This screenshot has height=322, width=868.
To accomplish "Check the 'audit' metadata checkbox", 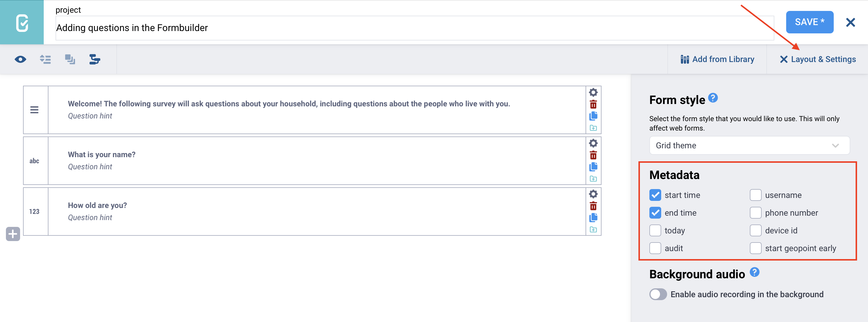I will point(655,248).
